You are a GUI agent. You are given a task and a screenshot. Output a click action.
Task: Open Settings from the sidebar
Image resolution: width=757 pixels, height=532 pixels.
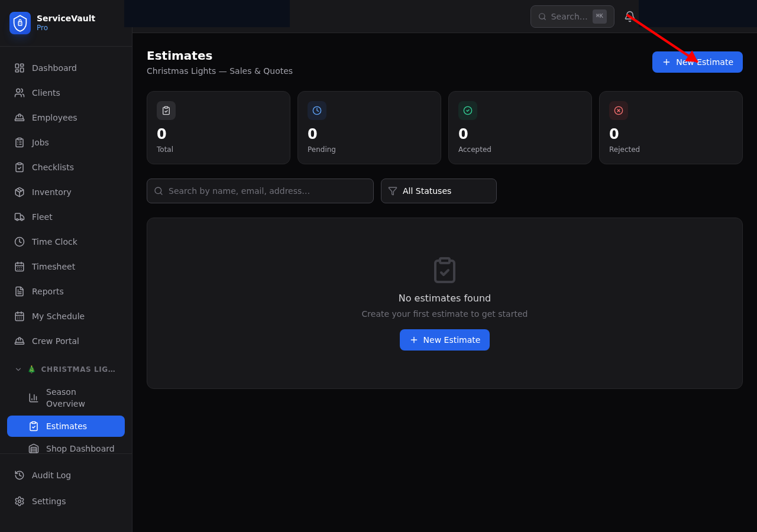click(x=48, y=501)
